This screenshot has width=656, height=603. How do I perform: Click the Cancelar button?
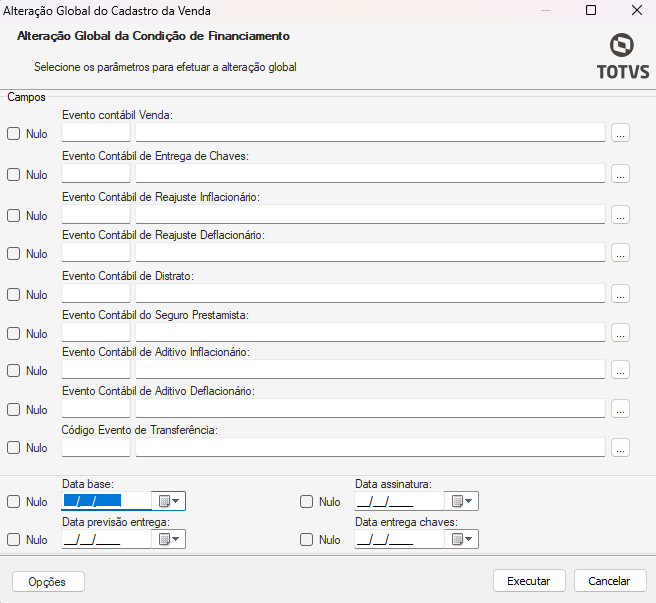point(610,581)
